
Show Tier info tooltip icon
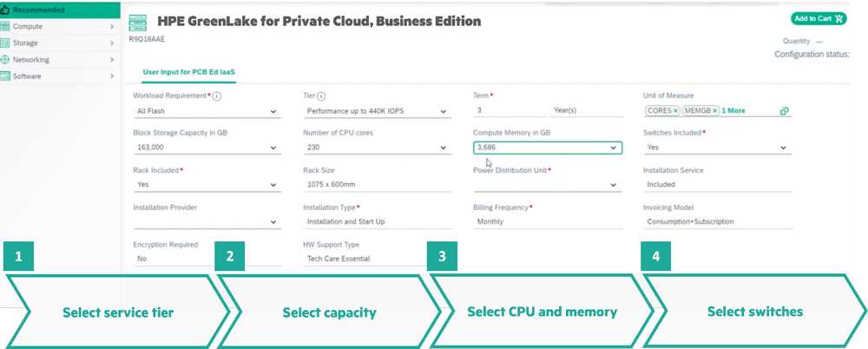point(322,96)
